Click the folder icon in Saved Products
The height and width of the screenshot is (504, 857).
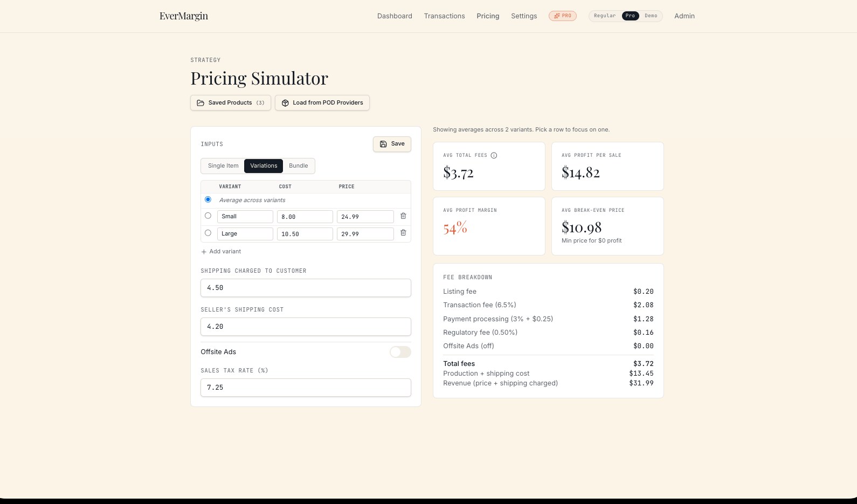[201, 103]
